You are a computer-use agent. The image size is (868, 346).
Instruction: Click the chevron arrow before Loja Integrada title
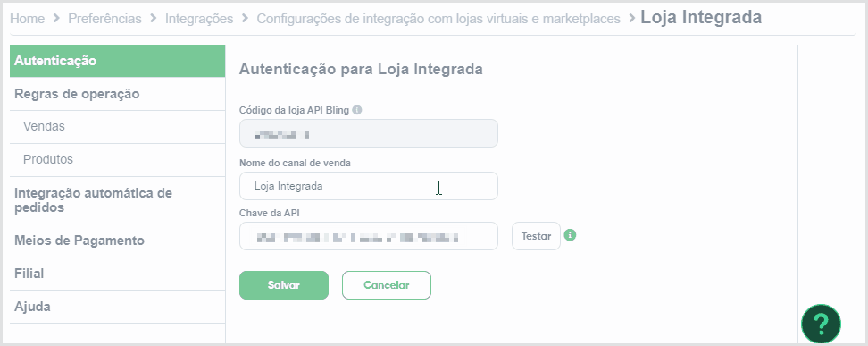(631, 18)
